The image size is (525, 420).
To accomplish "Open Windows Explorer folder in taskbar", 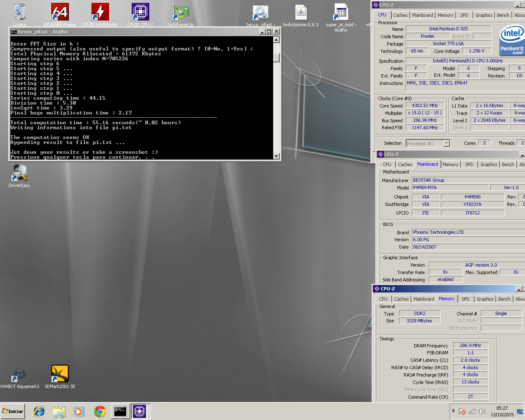I will pos(59,411).
